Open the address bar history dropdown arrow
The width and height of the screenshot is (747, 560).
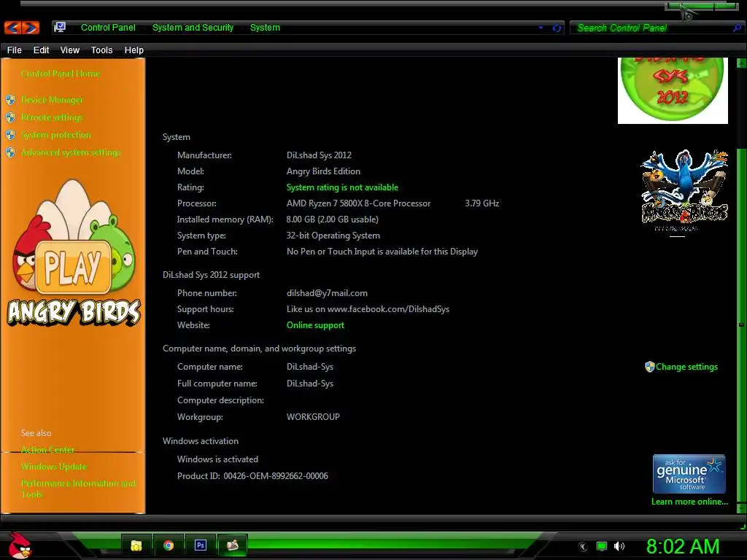541,28
